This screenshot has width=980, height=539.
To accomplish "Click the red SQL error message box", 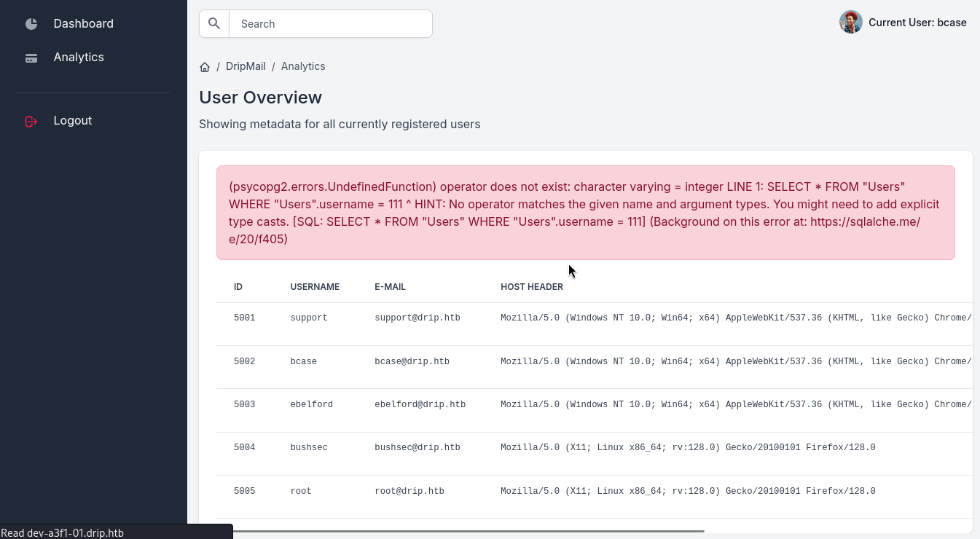I will coord(585,213).
